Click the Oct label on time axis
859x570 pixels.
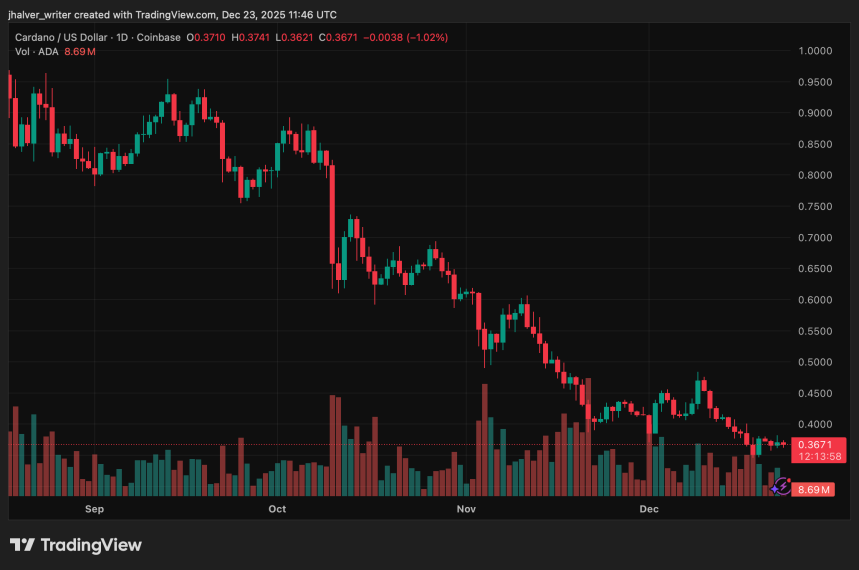tap(277, 509)
